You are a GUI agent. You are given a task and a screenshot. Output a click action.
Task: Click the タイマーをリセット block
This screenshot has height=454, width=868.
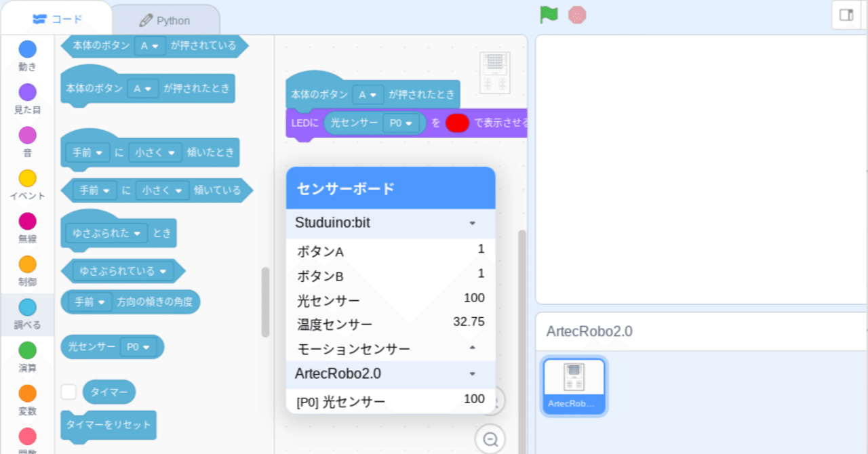coord(108,426)
